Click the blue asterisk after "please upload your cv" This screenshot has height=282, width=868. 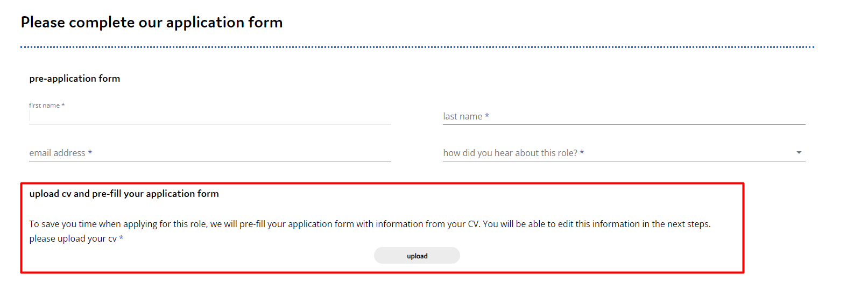coord(121,238)
